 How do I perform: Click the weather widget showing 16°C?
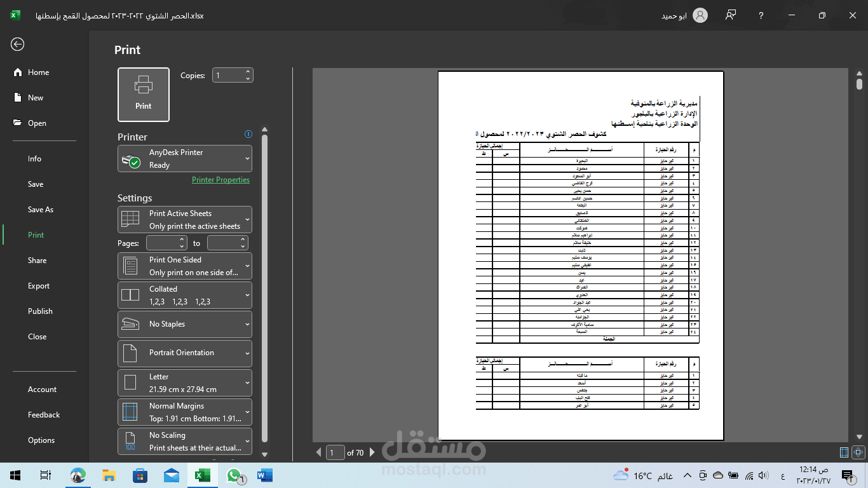pos(643,475)
